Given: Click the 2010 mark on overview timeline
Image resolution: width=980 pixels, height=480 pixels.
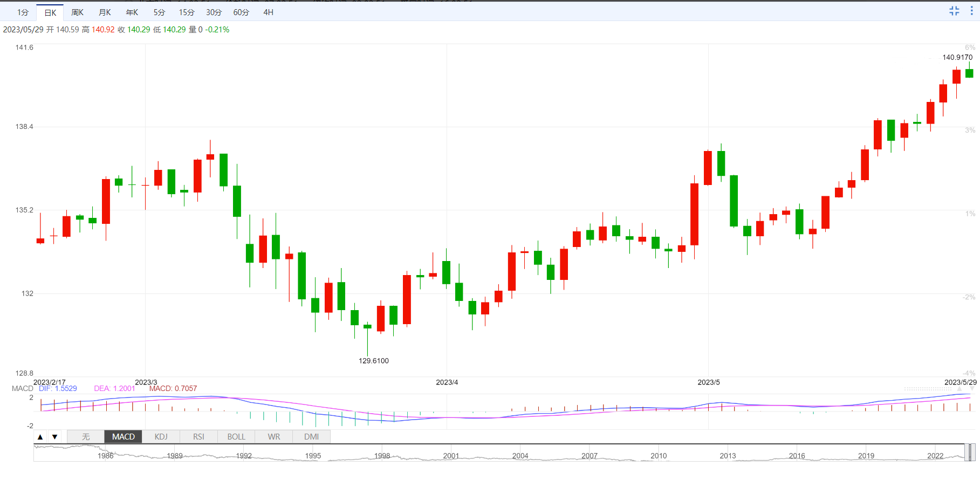Looking at the screenshot, I should pos(659,456).
